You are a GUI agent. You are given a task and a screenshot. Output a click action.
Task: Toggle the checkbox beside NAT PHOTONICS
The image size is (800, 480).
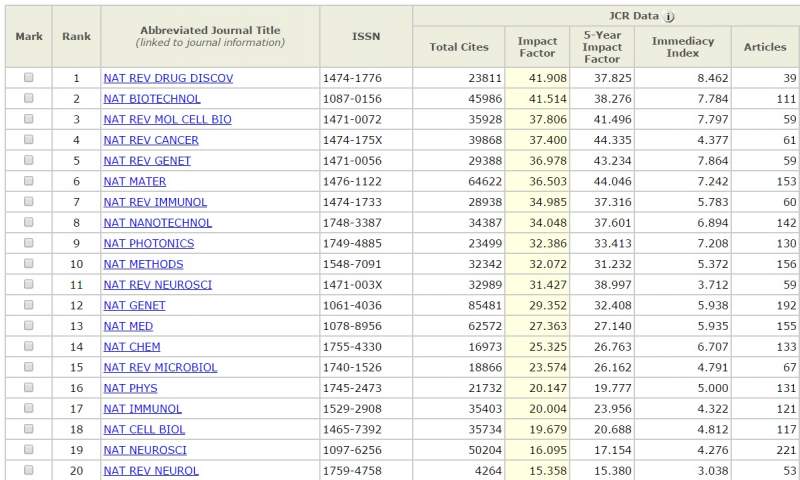(29, 243)
